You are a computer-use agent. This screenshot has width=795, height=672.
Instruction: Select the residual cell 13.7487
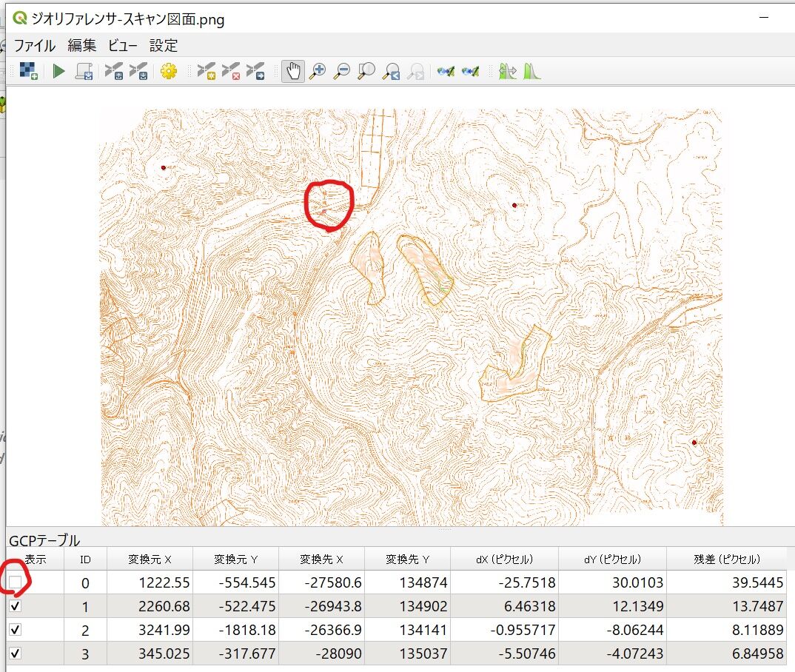727,606
